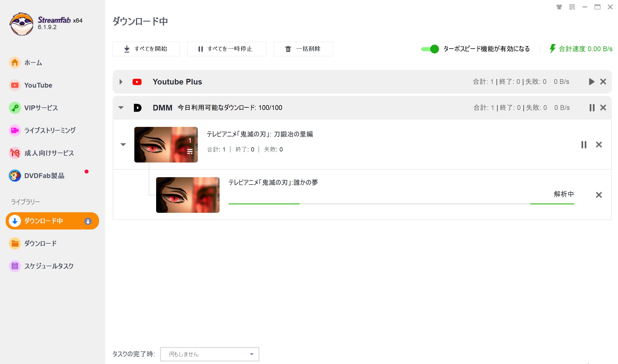Open the ダウンロード folder library
The width and height of the screenshot is (618, 364).
(x=40, y=243)
